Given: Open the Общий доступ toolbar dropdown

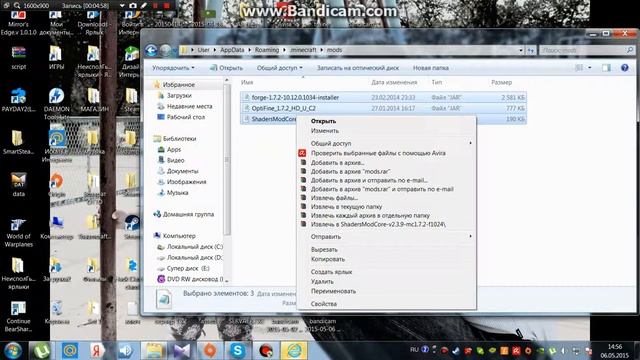Looking at the screenshot, I should pos(280,68).
